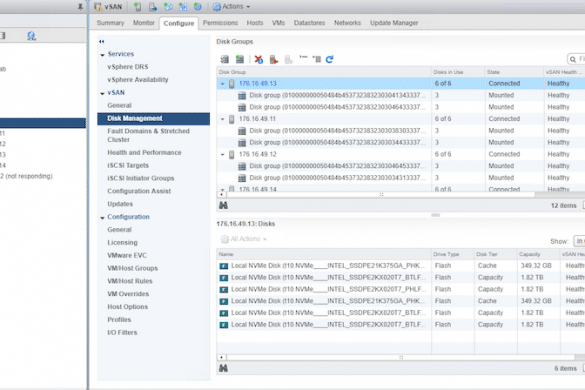Click the pin icon on navigator panel
Viewport: 585px width, 390px height.
[x=80, y=6]
